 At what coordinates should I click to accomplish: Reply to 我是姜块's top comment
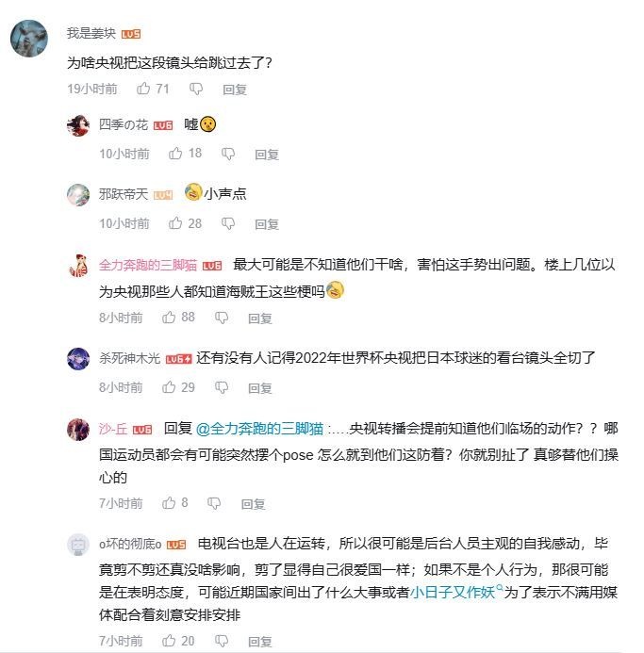(235, 90)
